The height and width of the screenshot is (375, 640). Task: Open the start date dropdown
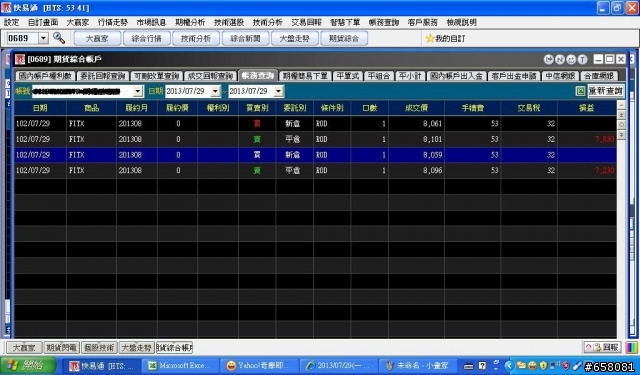pyautogui.click(x=216, y=91)
